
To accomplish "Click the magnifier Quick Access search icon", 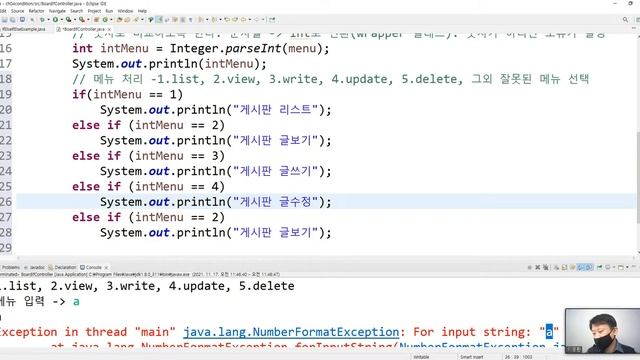I will 625,20.
